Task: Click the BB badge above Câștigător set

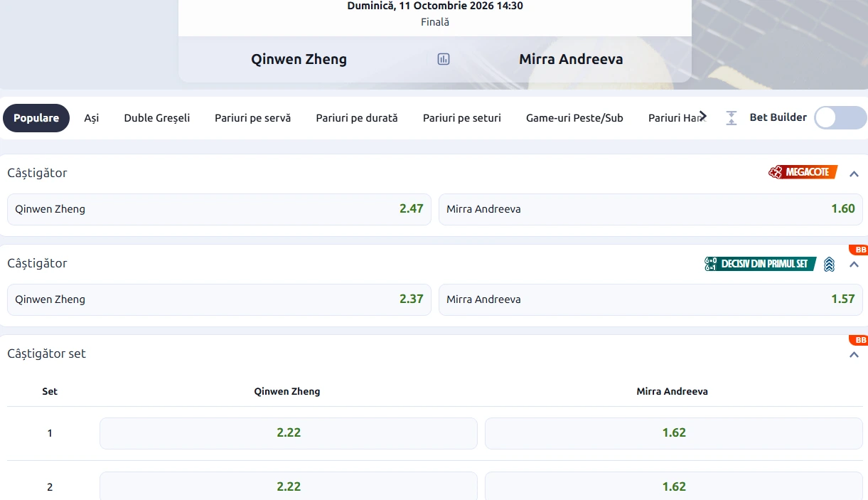Action: (x=858, y=340)
